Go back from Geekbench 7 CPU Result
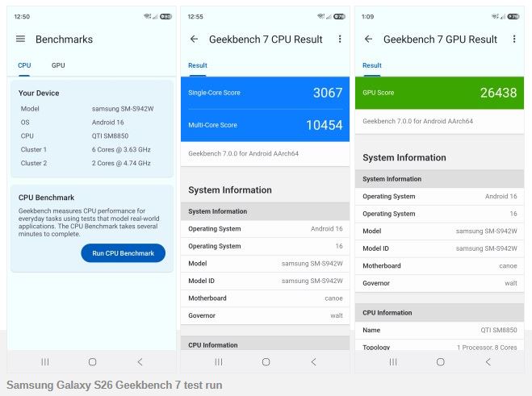Viewport: 532px width, 396px height. click(194, 39)
